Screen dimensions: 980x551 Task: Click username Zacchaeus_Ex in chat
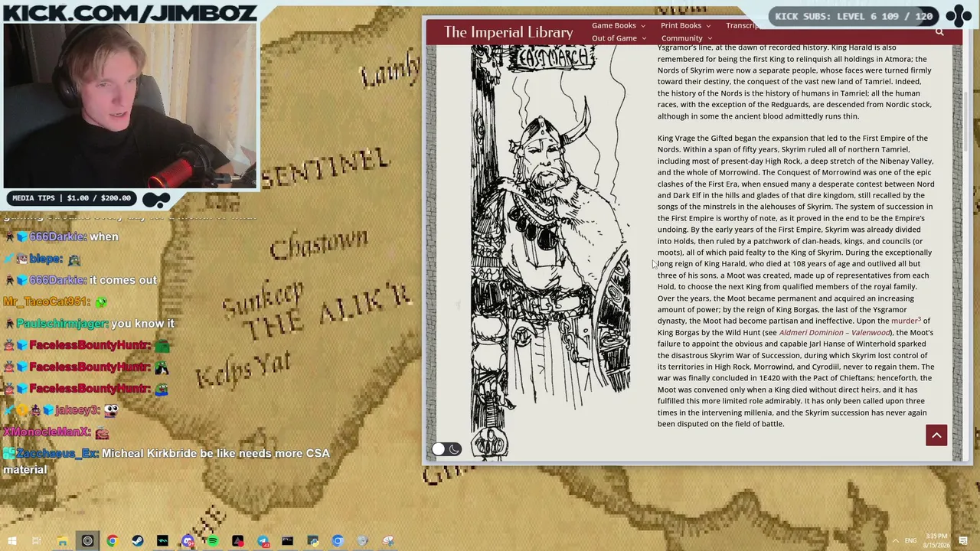pos(57,454)
